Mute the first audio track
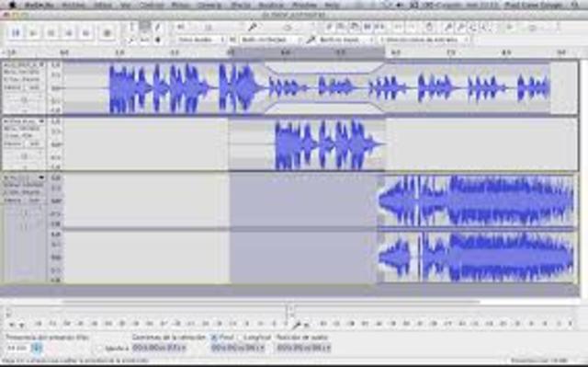 coord(13,87)
